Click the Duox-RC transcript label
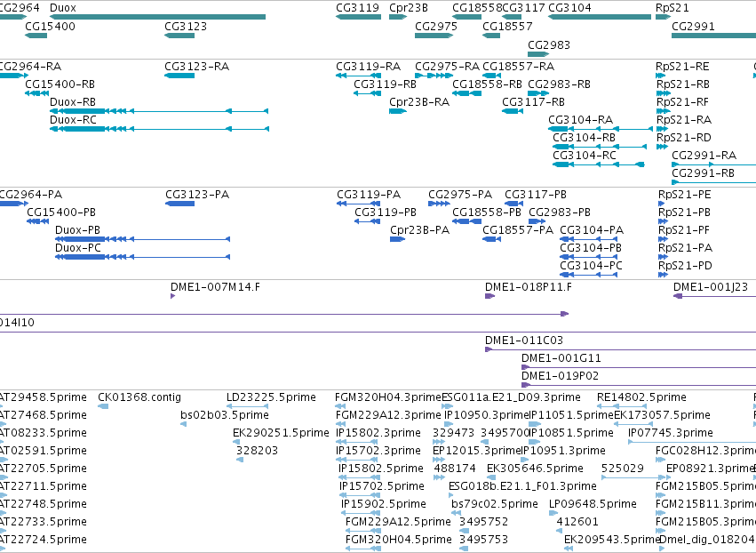Screen dimensions: 756x553 73,120
